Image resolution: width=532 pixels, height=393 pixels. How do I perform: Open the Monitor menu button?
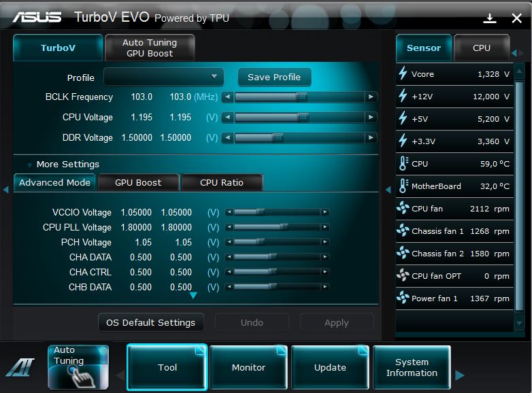pos(249,367)
